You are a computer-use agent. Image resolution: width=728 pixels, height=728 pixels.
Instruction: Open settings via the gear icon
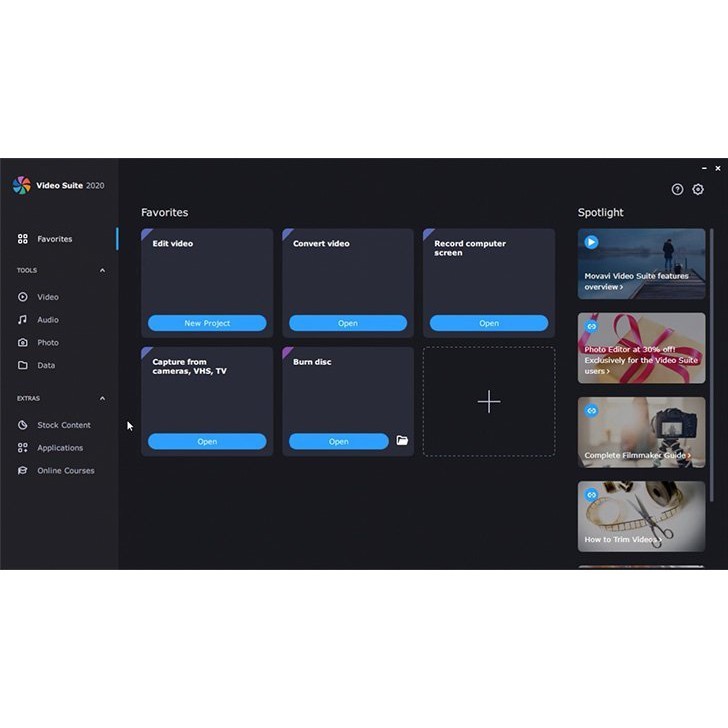pyautogui.click(x=698, y=190)
